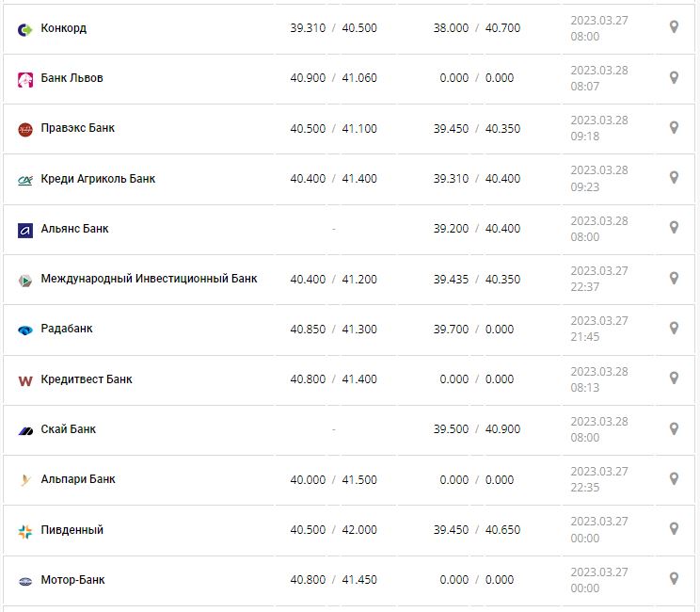Click the Мотор-Банк map pin
The image size is (700, 612).
674,579
